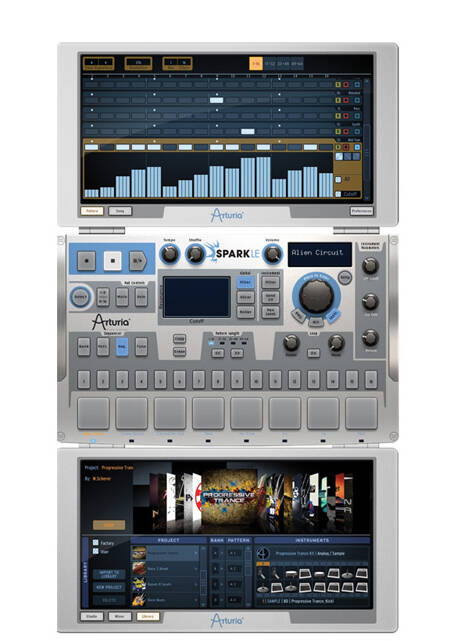Click the Pan Level instrument button
Screen dimensions: 457x641
click(x=270, y=312)
